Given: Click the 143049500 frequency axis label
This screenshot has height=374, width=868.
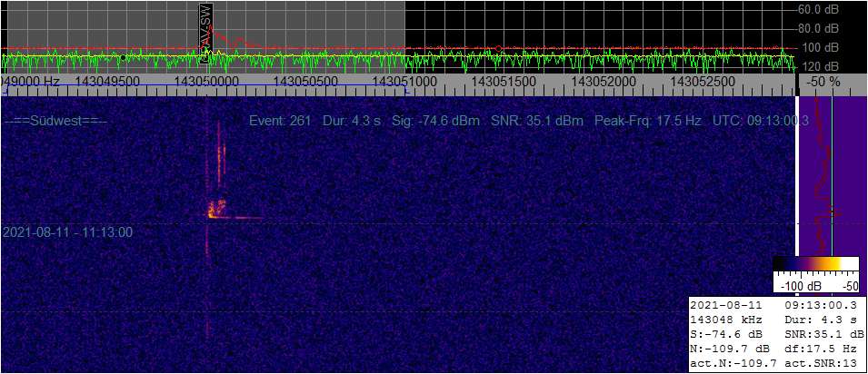Looking at the screenshot, I should [x=107, y=82].
